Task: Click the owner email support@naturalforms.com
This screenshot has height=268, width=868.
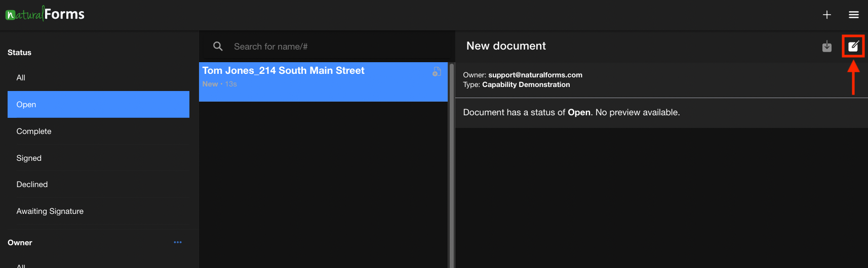Action: [x=535, y=75]
